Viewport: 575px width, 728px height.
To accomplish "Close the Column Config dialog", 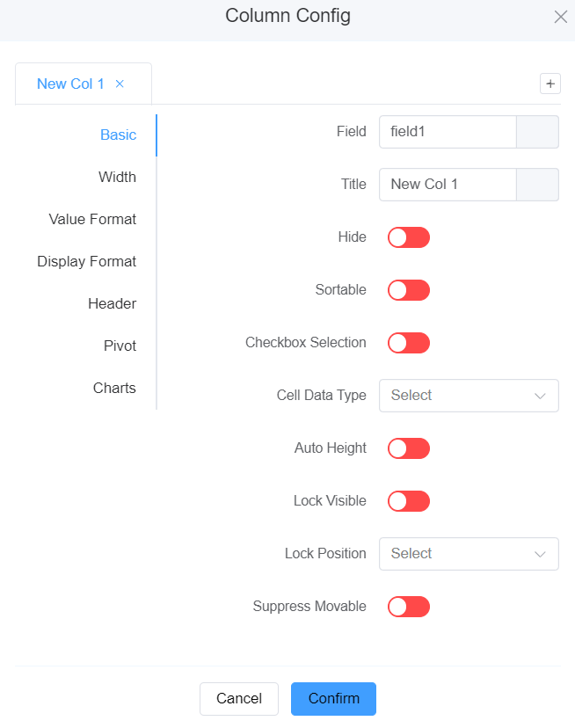I will pyautogui.click(x=560, y=17).
